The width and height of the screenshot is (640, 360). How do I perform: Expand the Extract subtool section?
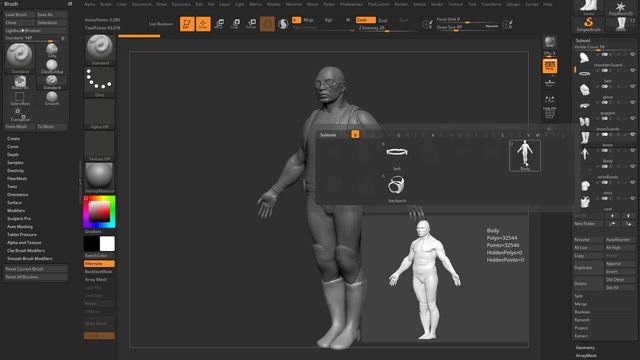pyautogui.click(x=581, y=336)
